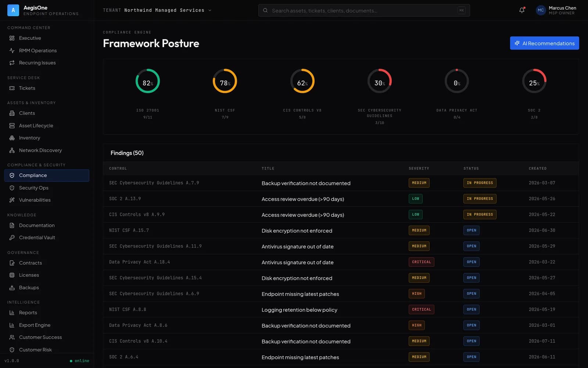Screen dimensions: 588x368
Task: Click In Progress status on SOC 2 A.13.9
Action: coord(480,199)
